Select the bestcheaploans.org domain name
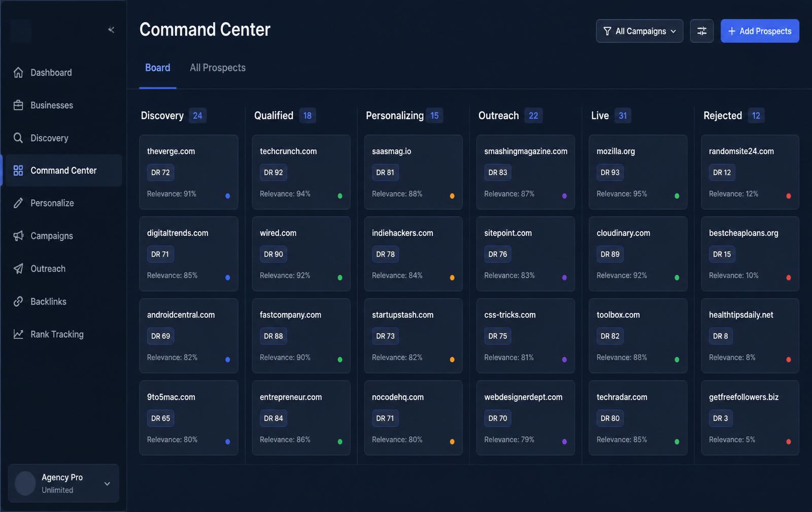 click(x=743, y=233)
